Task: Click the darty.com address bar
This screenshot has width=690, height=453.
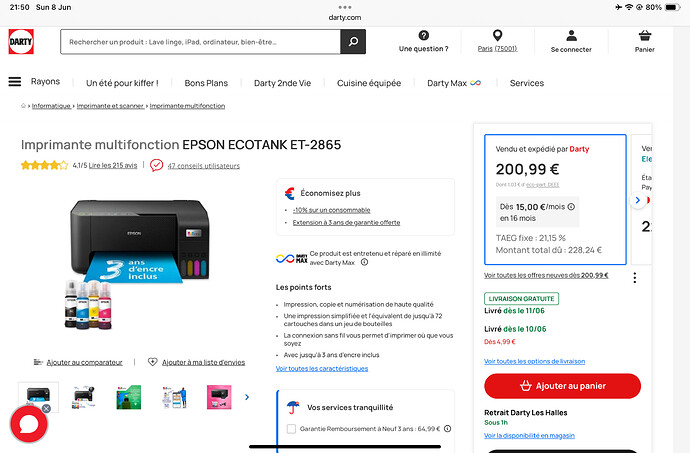Action: click(x=345, y=18)
